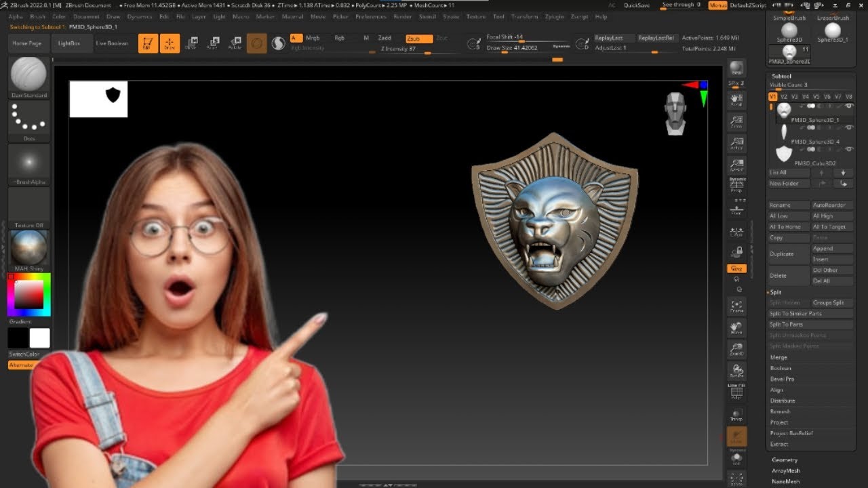Toggle the Zsub sculpt mode
The image size is (868, 488).
419,39
